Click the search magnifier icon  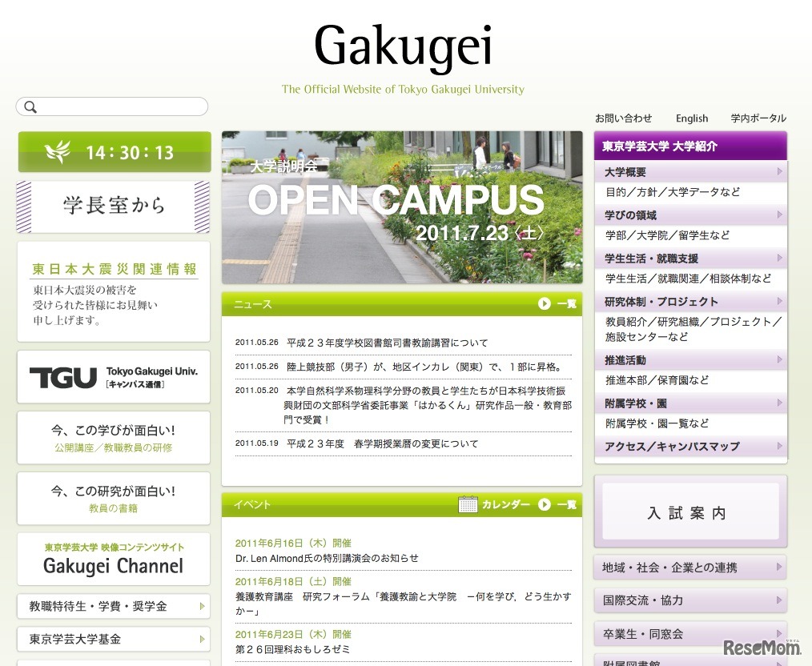tap(30, 106)
